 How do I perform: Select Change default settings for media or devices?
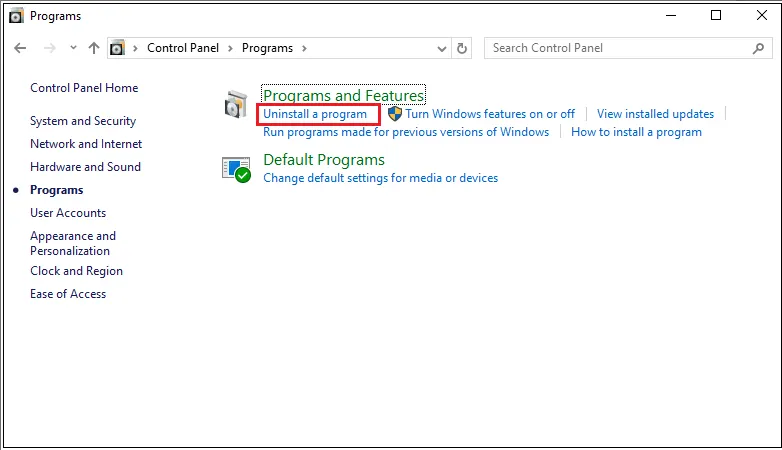click(x=380, y=178)
